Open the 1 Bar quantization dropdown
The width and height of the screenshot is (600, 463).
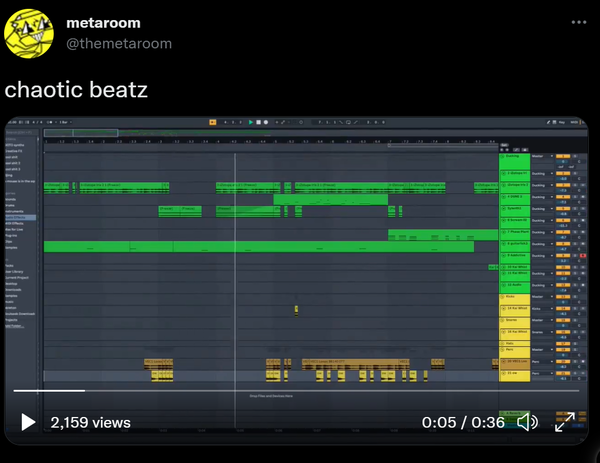coord(65,122)
